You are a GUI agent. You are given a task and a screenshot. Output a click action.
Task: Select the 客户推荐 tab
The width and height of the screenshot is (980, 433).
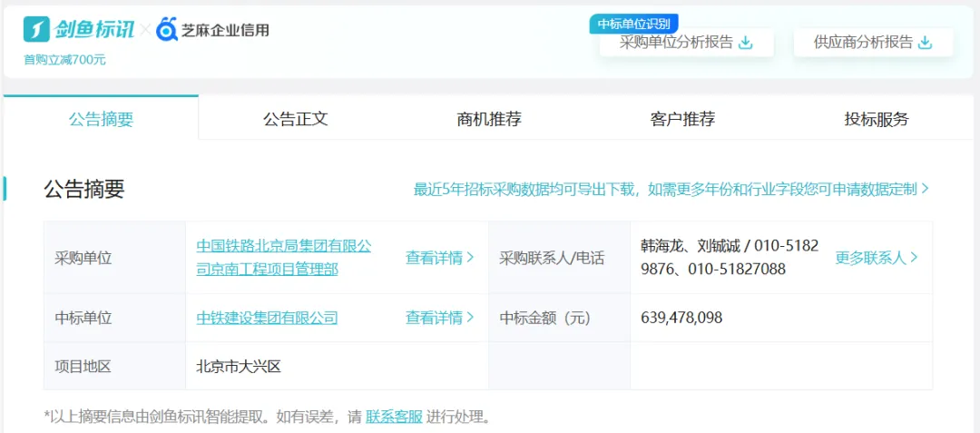(682, 119)
